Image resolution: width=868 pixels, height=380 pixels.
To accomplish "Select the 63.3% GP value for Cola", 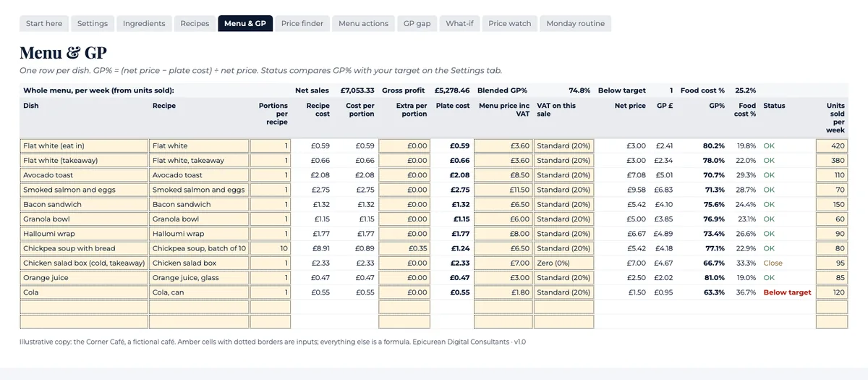I will (x=714, y=292).
